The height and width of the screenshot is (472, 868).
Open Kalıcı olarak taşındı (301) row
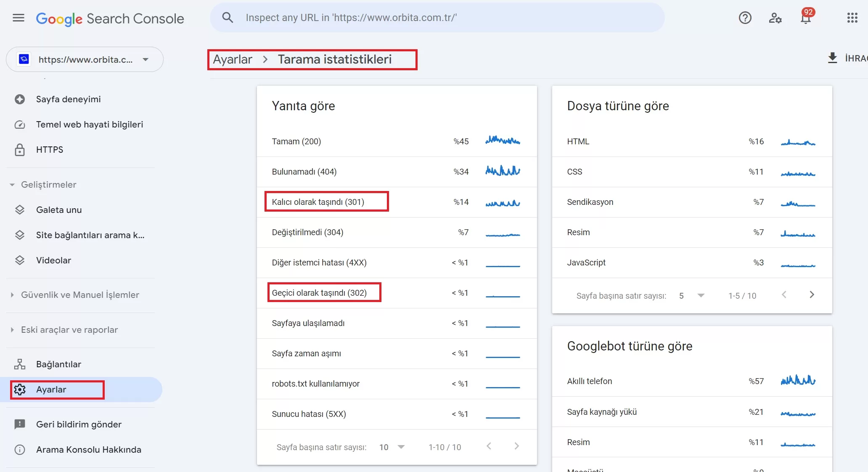[x=397, y=202]
